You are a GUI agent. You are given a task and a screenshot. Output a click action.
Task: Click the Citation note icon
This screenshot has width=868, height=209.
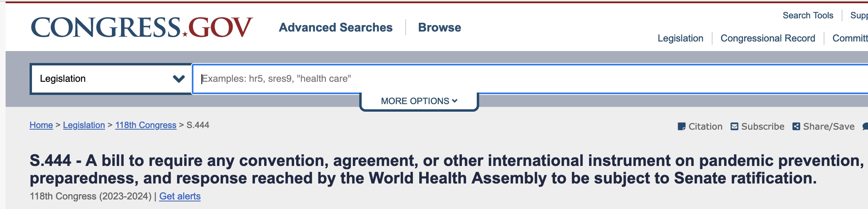[681, 126]
